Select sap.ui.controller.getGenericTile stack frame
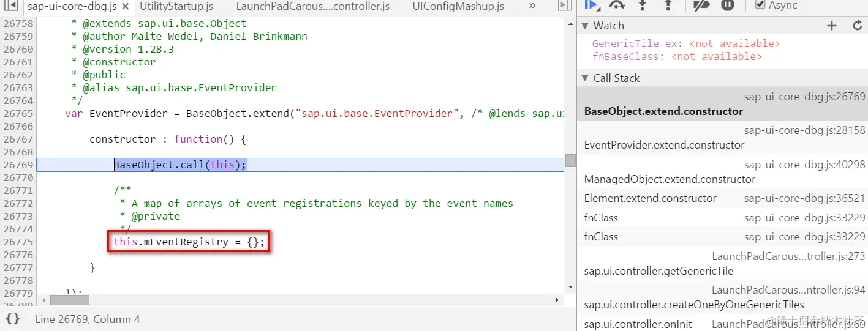 (x=722, y=263)
